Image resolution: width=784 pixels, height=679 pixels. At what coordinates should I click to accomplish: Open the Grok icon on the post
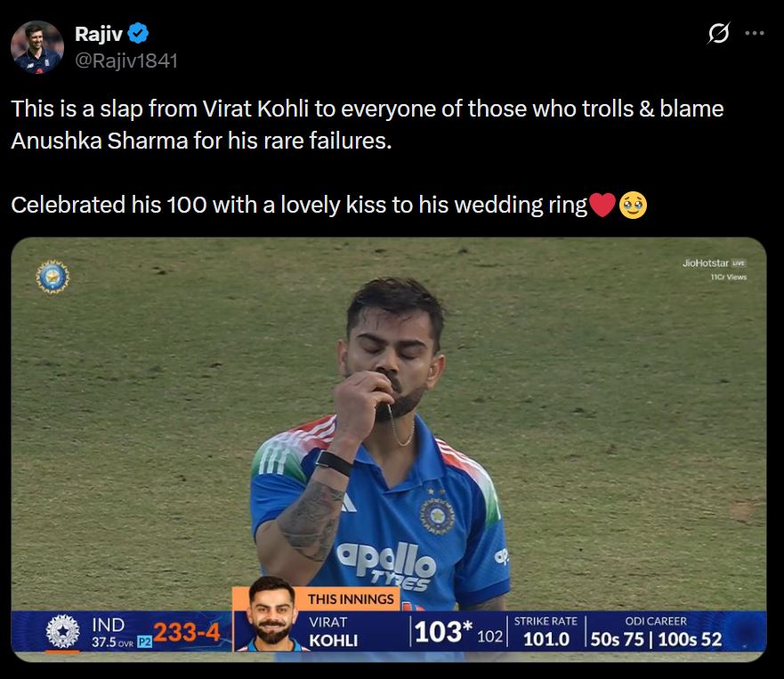pyautogui.click(x=717, y=34)
